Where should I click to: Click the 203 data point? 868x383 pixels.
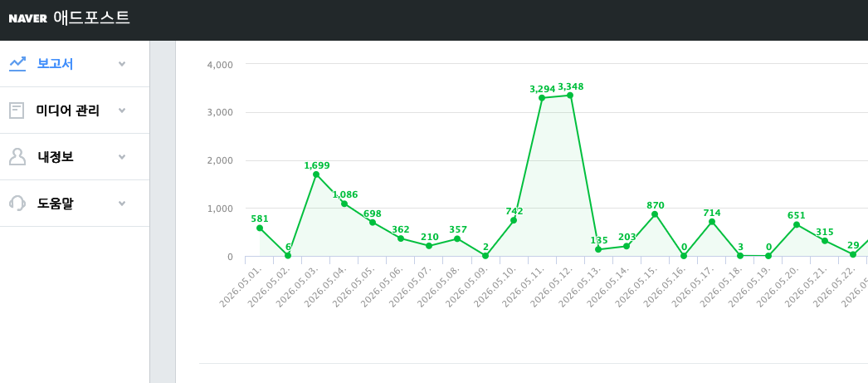627,246
